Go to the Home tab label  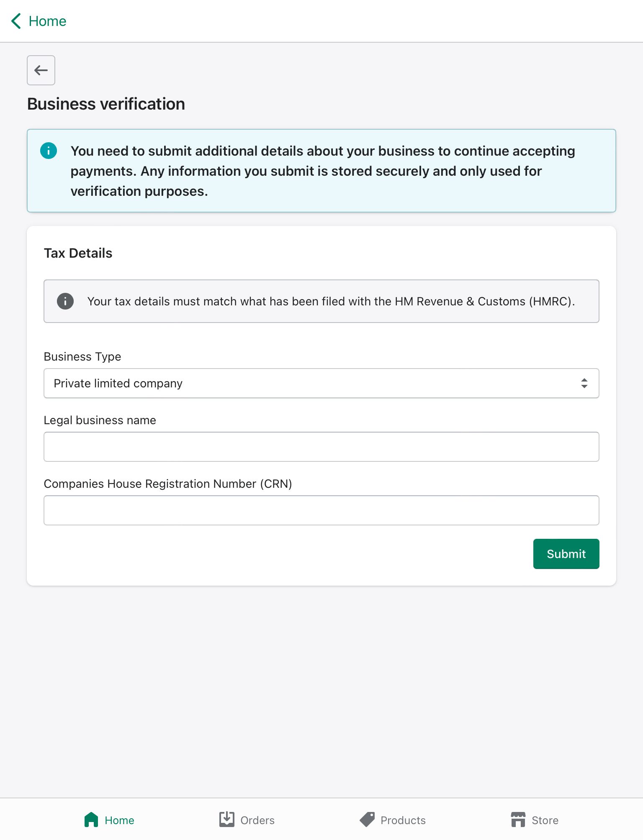[x=119, y=820]
